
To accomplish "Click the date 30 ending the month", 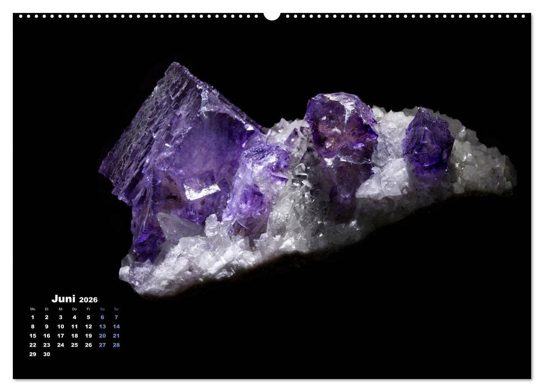I will [x=47, y=354].
